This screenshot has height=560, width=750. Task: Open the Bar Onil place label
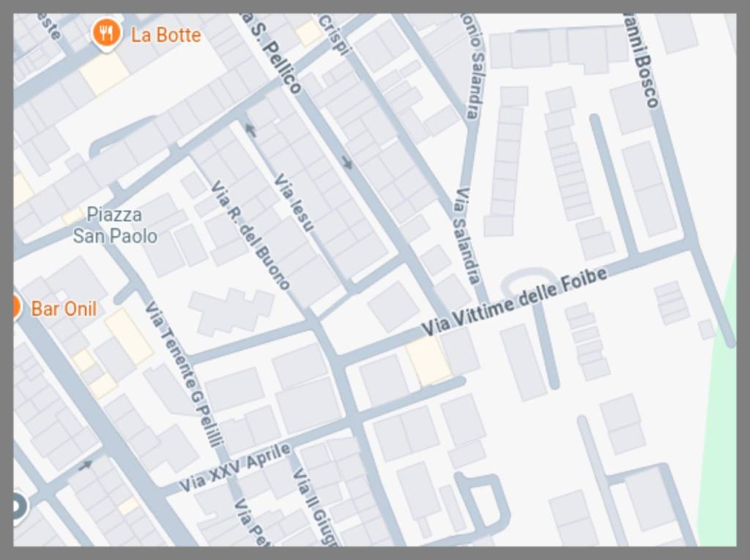click(64, 309)
